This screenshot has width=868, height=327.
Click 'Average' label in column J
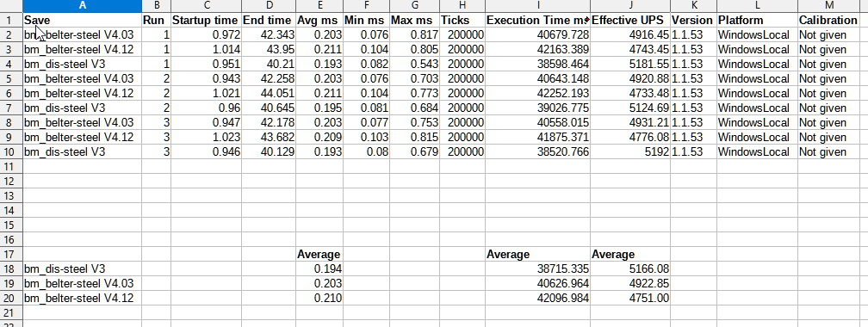(x=630, y=254)
